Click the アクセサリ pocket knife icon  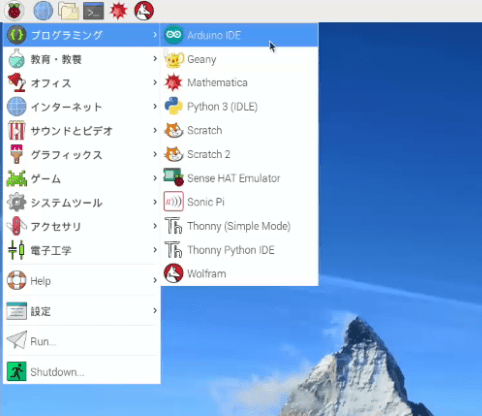click(x=16, y=226)
